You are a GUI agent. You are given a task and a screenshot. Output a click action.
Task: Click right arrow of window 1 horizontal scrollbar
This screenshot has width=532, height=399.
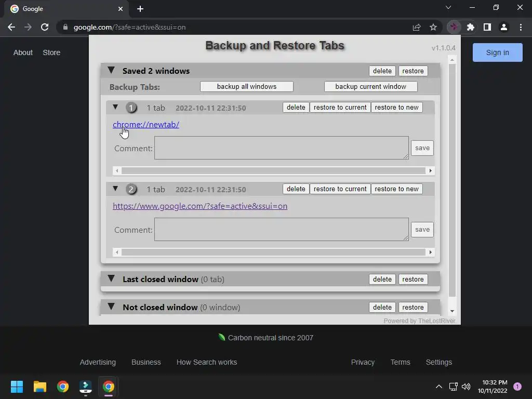431,170
